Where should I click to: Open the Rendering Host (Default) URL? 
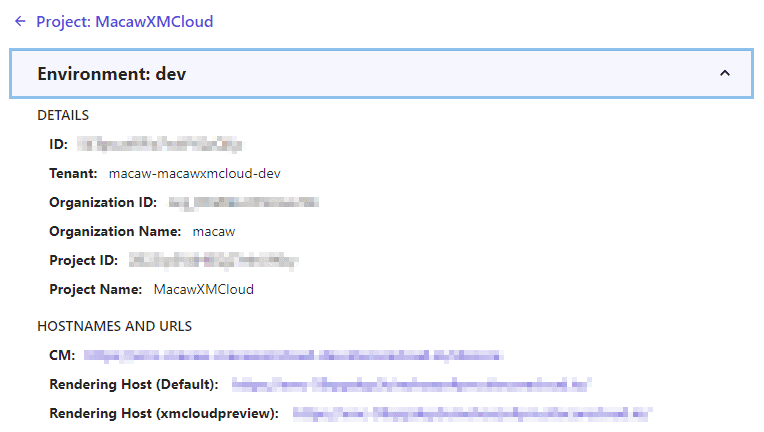tap(412, 384)
